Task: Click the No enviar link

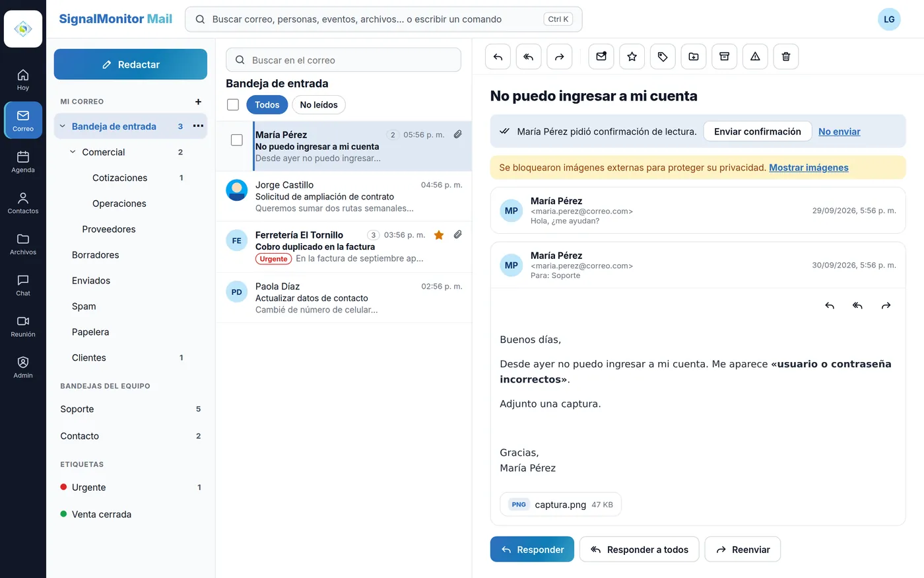Action: (840, 131)
